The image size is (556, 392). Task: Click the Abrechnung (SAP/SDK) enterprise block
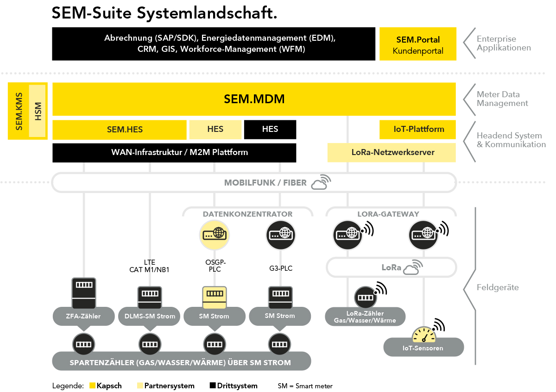point(214,44)
